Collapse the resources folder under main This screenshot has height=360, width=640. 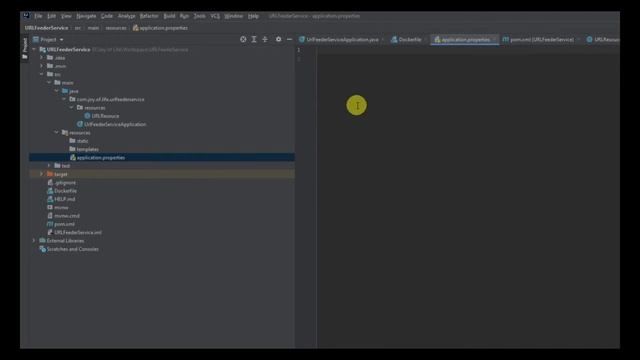click(56, 132)
